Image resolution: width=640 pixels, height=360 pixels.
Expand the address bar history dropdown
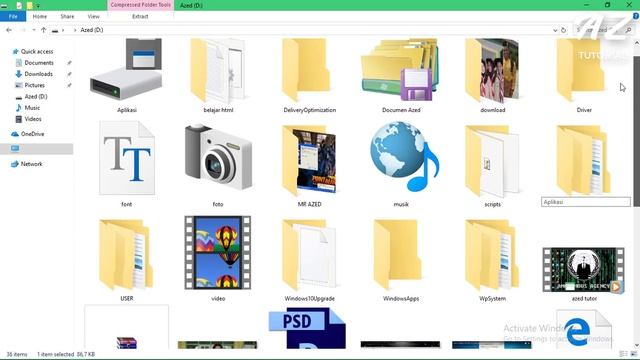tap(555, 30)
